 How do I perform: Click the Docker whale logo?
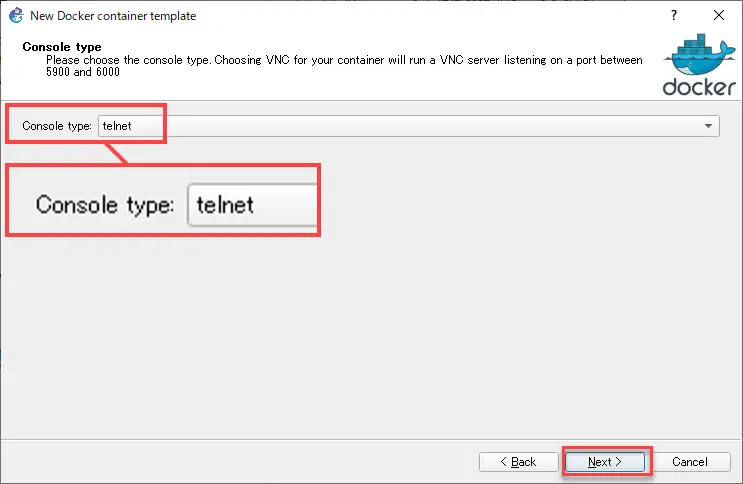click(699, 55)
